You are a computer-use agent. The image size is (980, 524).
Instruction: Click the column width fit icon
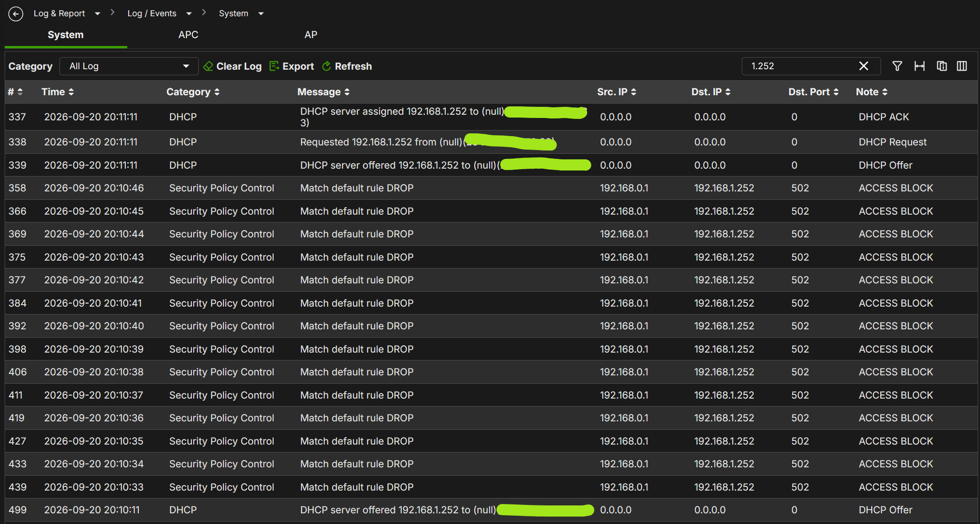920,66
